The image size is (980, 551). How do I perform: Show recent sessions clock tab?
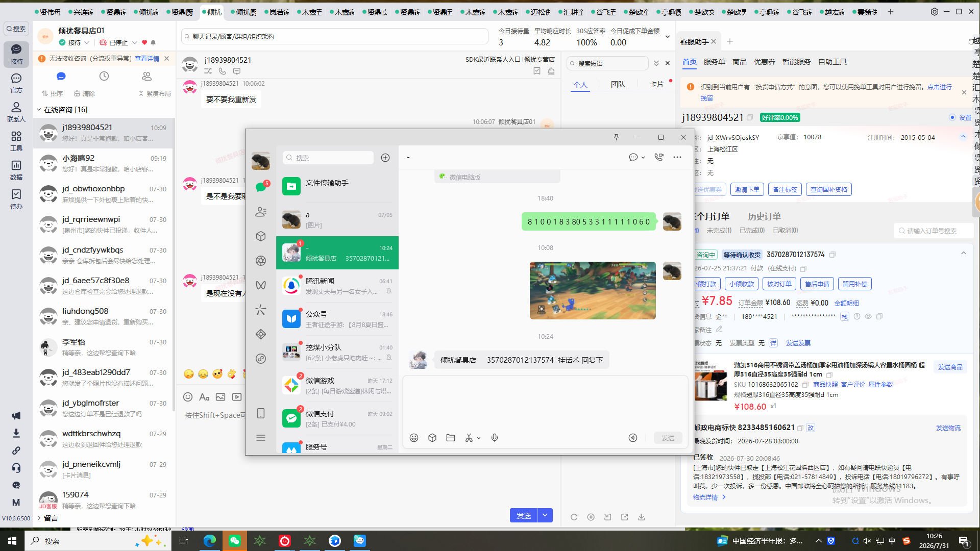pyautogui.click(x=104, y=76)
